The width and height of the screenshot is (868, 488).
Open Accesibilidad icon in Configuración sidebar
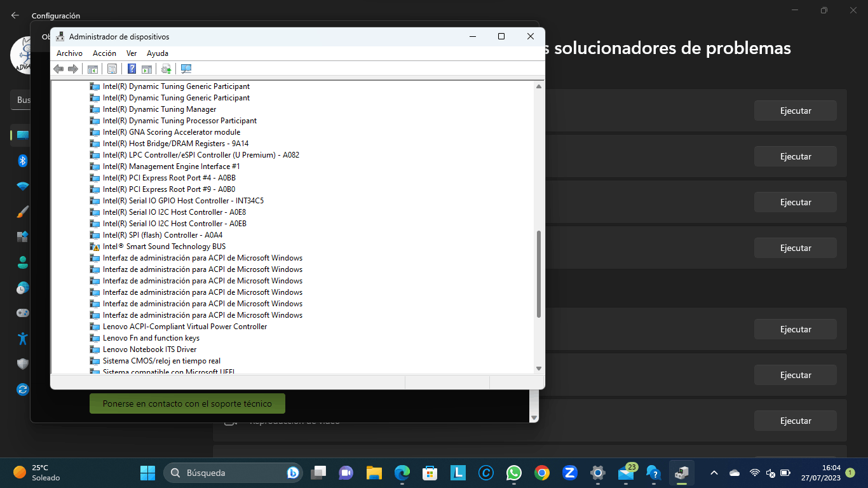pos(23,338)
